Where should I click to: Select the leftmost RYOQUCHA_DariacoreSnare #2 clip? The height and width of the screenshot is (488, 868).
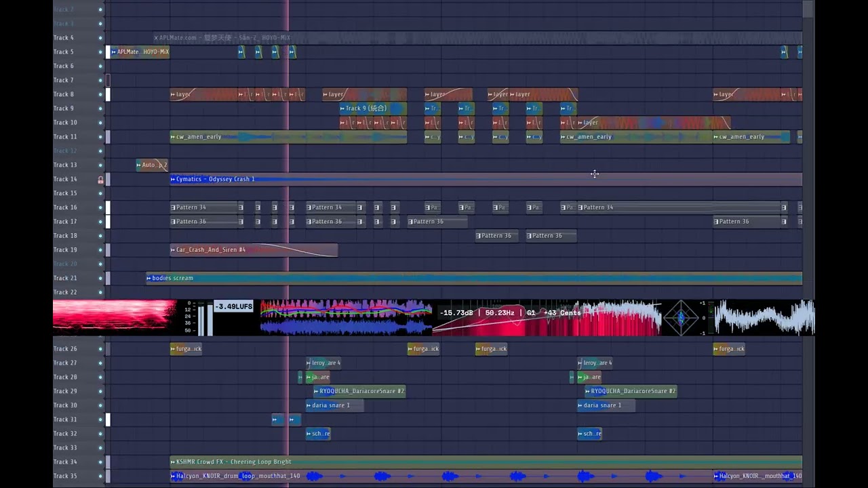click(359, 391)
